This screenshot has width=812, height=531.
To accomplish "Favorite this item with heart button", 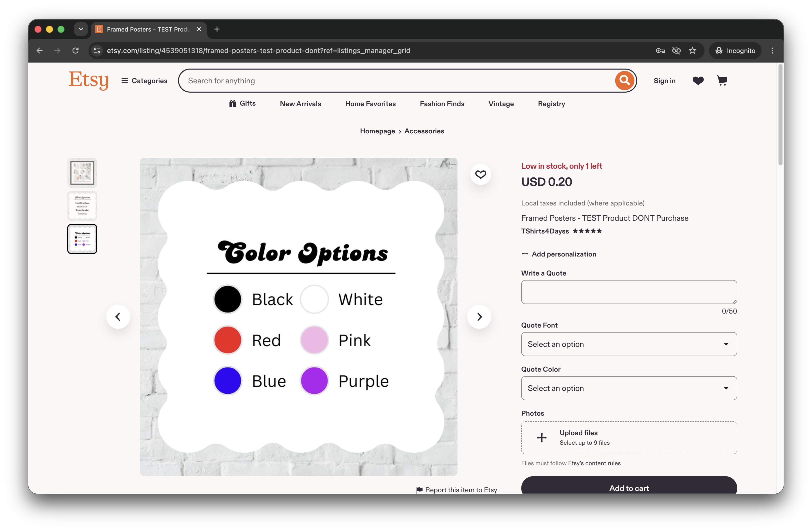I will click(x=480, y=174).
